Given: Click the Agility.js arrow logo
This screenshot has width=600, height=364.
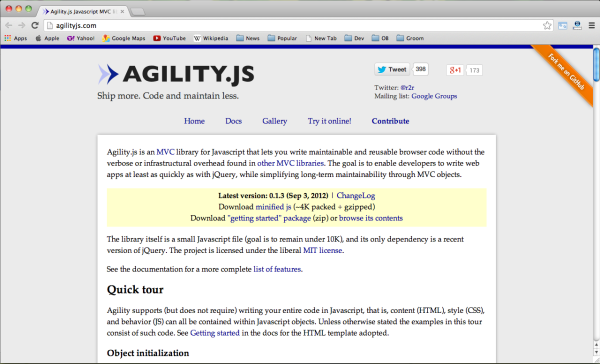Looking at the screenshot, I should click(108, 74).
